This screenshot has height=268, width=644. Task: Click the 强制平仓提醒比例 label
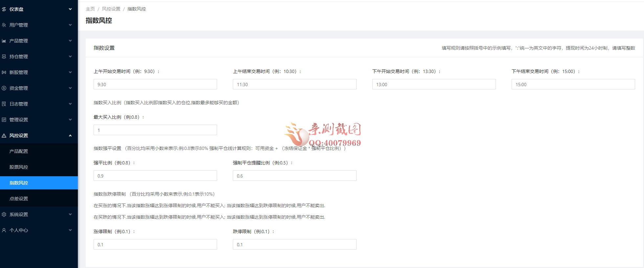(263, 163)
